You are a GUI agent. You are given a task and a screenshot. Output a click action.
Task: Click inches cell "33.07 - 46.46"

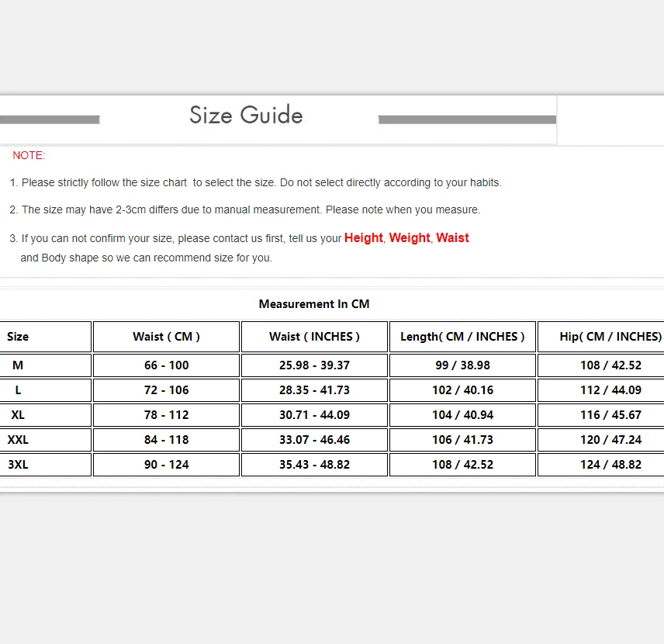(314, 440)
